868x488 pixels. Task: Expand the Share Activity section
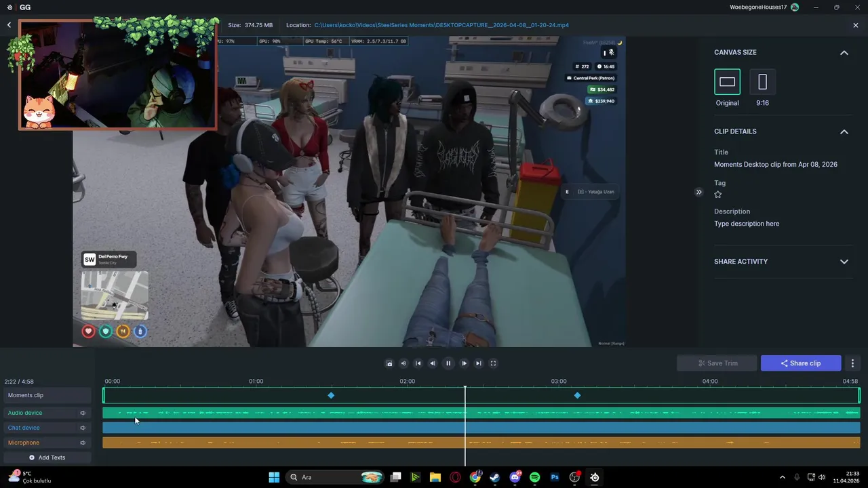click(x=844, y=262)
